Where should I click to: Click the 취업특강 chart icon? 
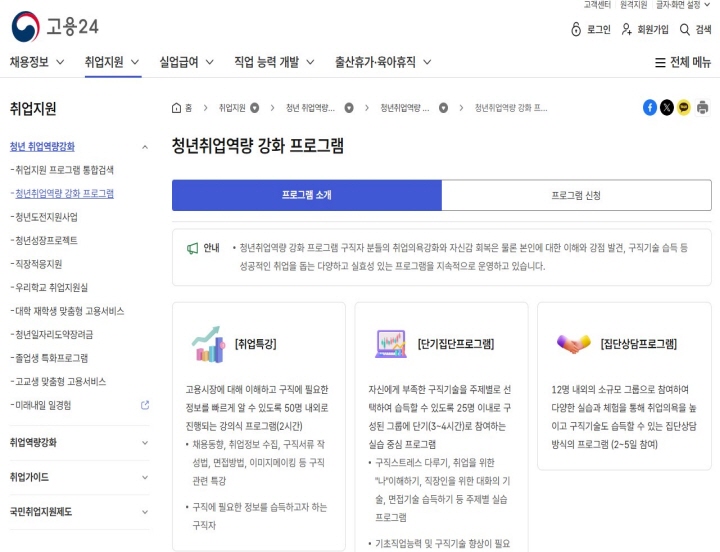pyautogui.click(x=208, y=344)
